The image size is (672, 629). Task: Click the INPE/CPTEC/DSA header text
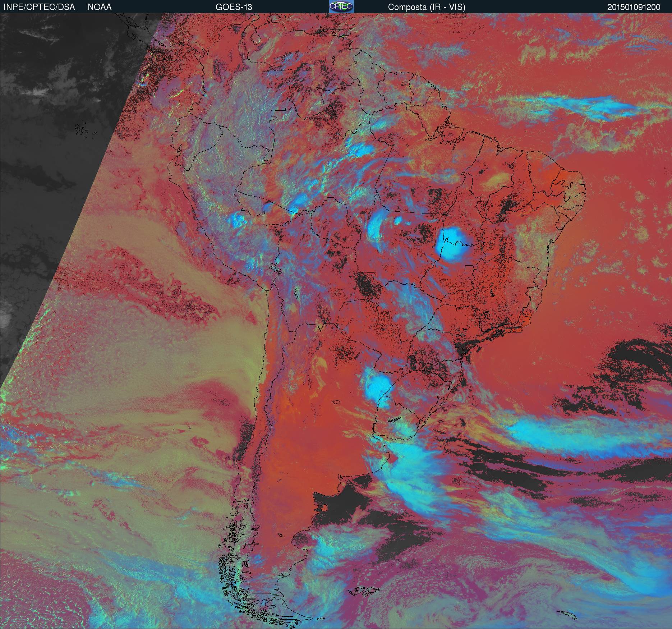coord(39,7)
